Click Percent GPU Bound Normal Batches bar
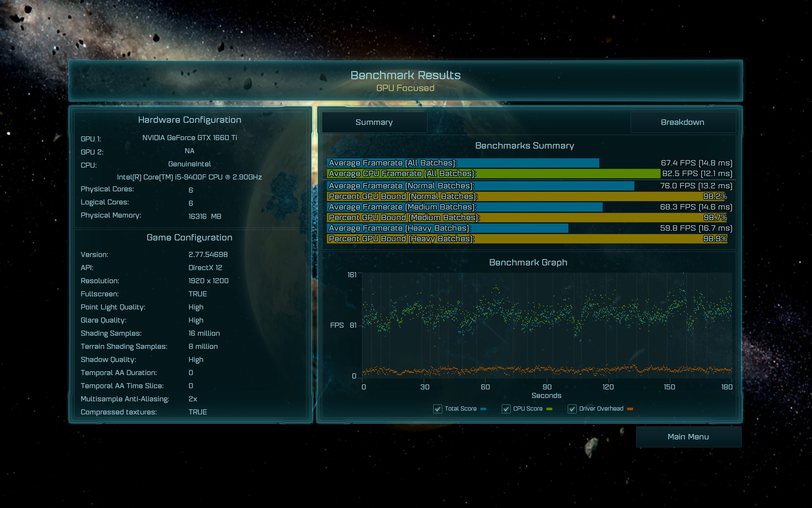 (x=527, y=196)
